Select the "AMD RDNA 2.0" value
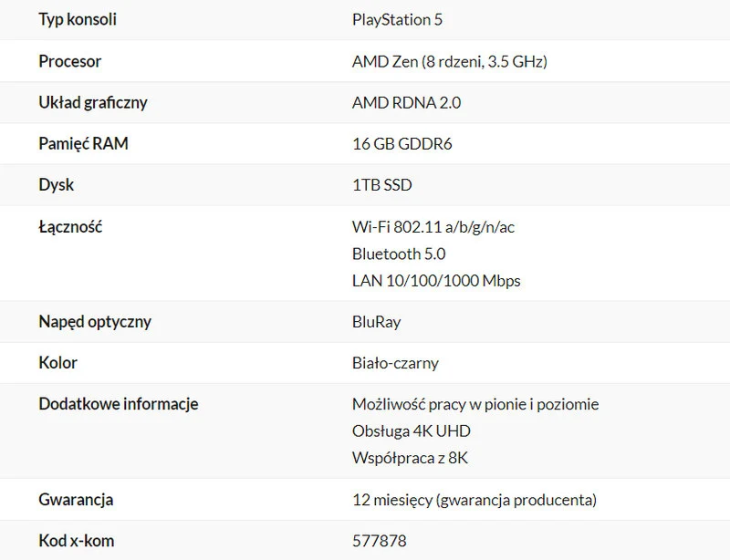This screenshot has height=560, width=730. [406, 103]
